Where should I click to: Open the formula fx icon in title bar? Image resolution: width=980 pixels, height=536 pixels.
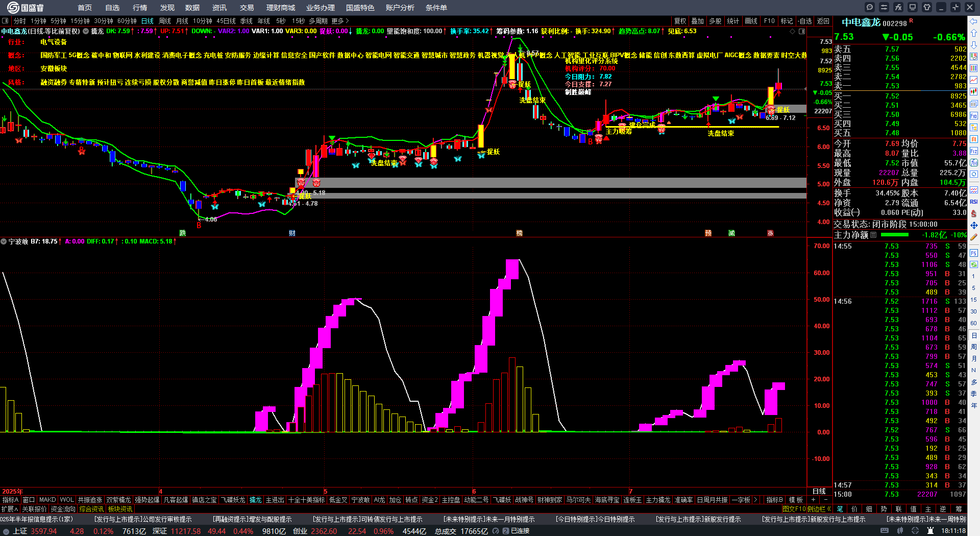898,7
